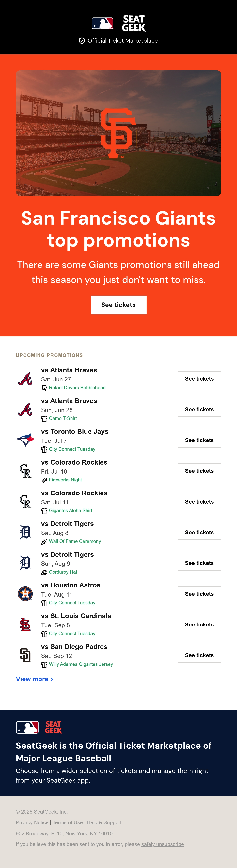Click the See tickets button in orange banner
Image resolution: width=237 pixels, height=868 pixels.
(118, 305)
